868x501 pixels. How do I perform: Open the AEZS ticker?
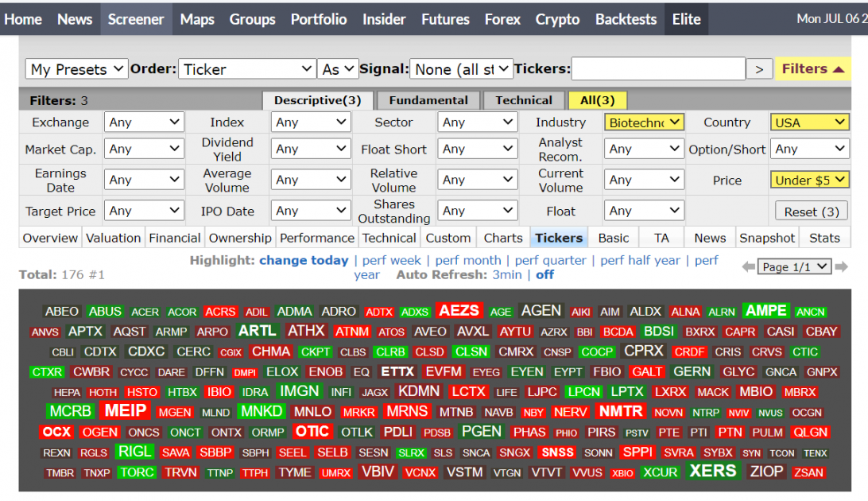pyautogui.click(x=459, y=311)
